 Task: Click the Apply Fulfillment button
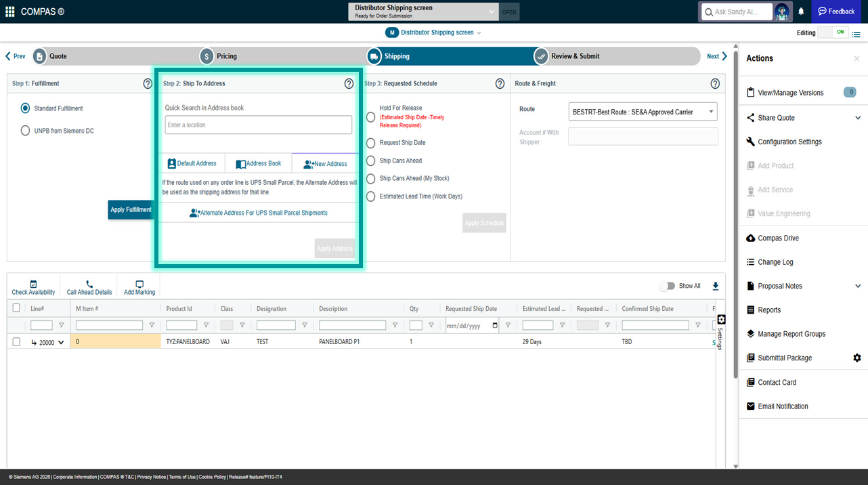pos(131,210)
